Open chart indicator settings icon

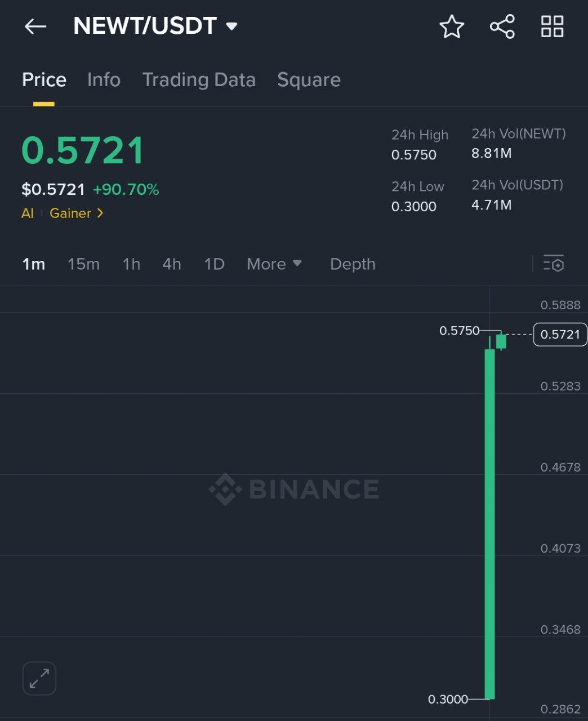point(554,264)
